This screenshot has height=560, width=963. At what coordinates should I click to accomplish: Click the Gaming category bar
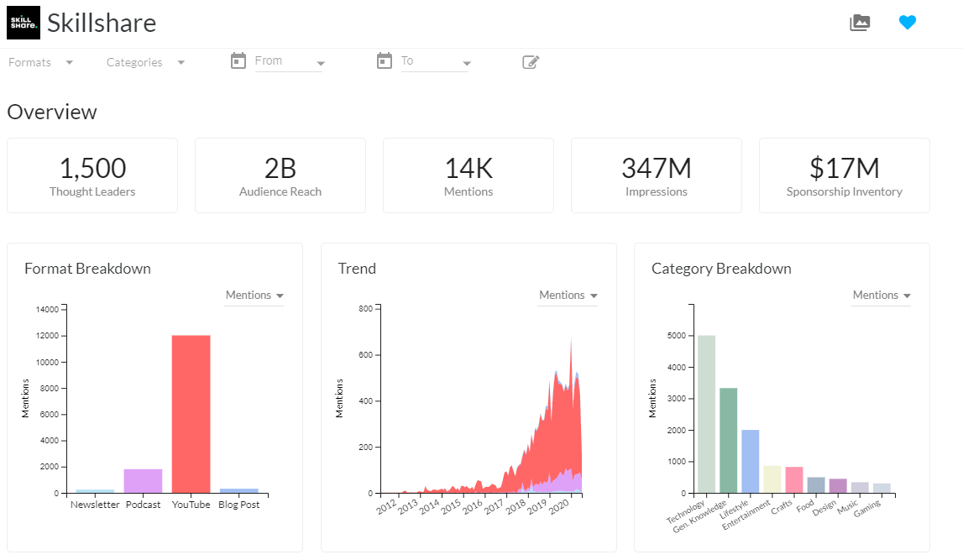882,488
